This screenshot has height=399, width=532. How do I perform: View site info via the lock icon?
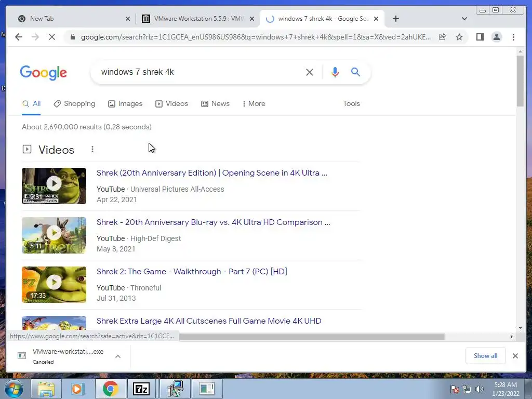[73, 37]
